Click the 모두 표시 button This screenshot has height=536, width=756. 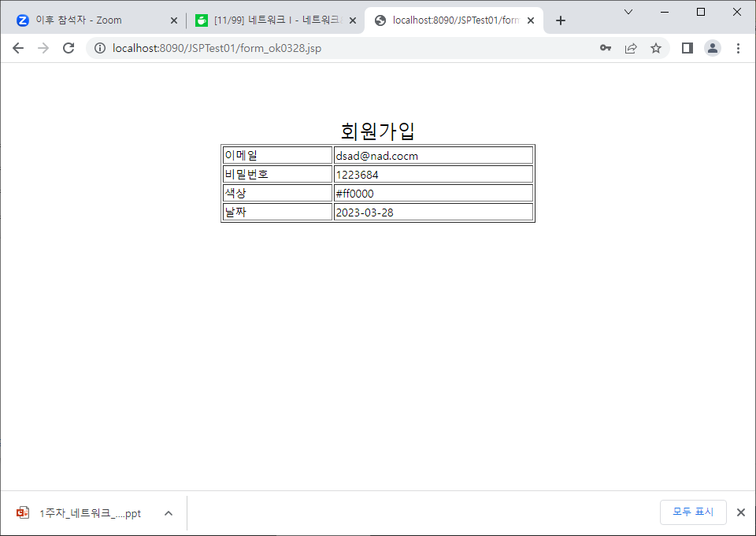693,512
